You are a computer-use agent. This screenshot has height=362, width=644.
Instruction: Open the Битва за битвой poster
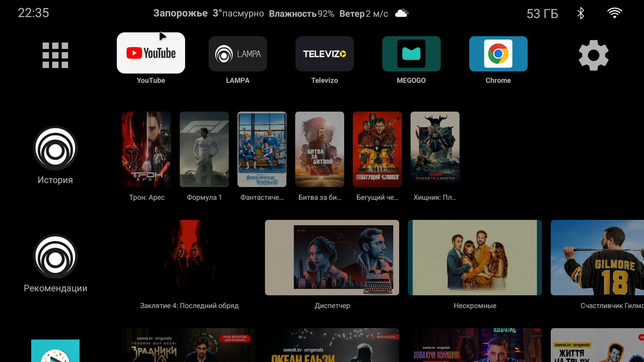pos(320,149)
